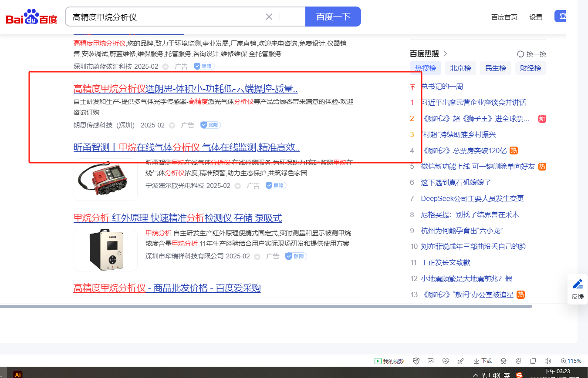
Task: Expand dropdown next to 宁波海尔欣光电科技 2025-02
Action: (x=238, y=186)
